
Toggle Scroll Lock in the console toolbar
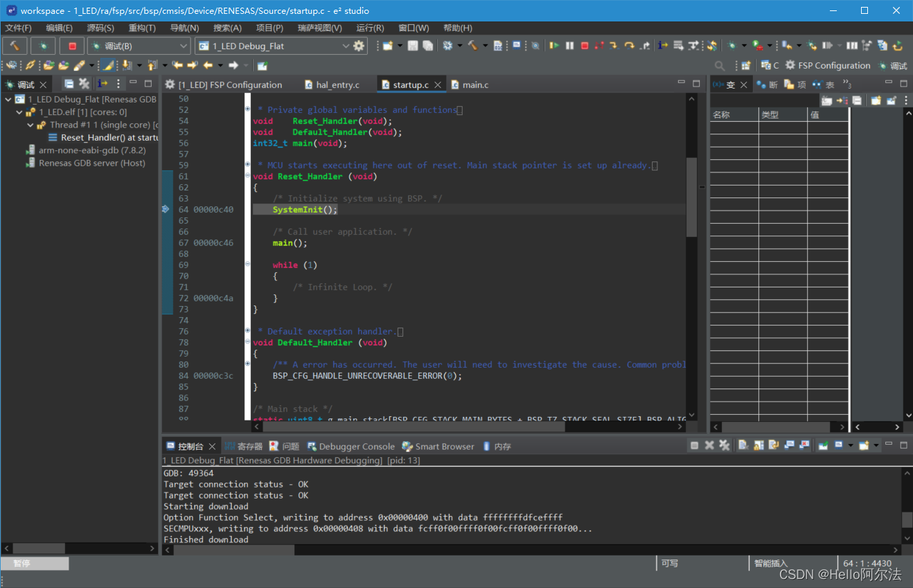click(759, 445)
